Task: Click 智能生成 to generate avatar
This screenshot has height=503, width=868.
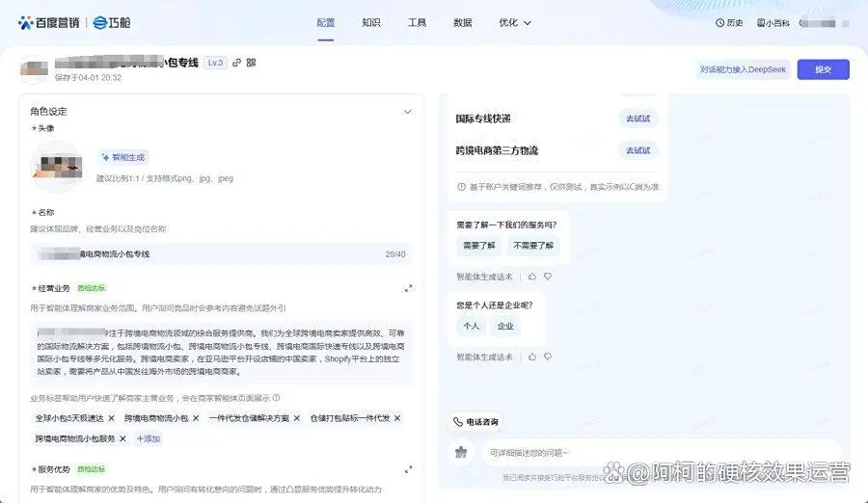Action: (123, 157)
